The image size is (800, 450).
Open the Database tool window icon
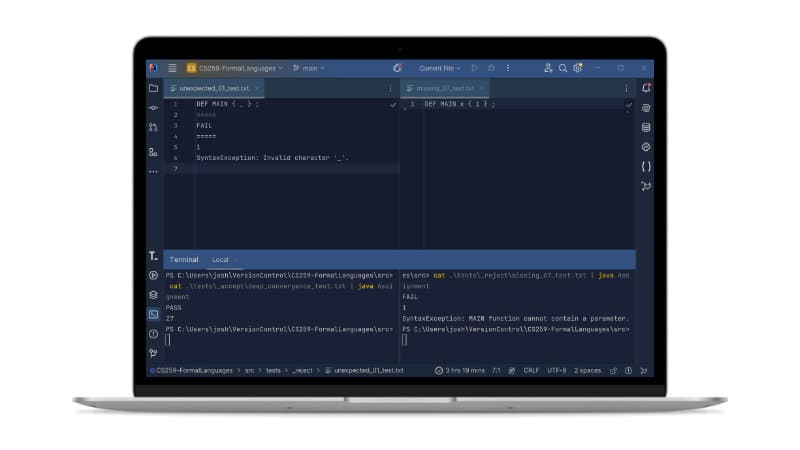coord(646,127)
